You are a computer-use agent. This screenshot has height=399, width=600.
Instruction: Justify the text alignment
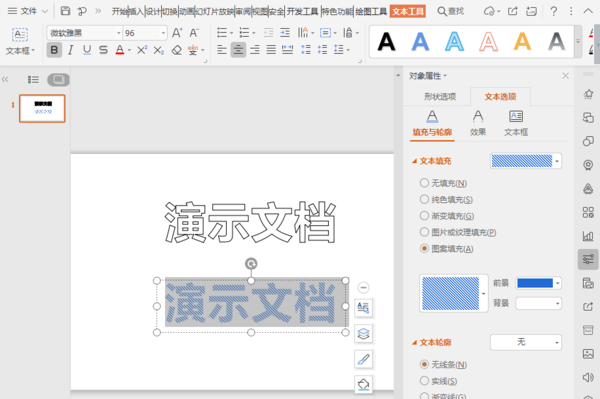(271, 50)
